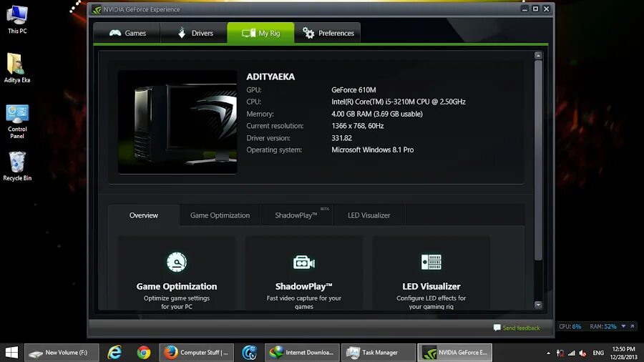
Task: Click the RAM usage meter gadget
Action: (x=603, y=327)
